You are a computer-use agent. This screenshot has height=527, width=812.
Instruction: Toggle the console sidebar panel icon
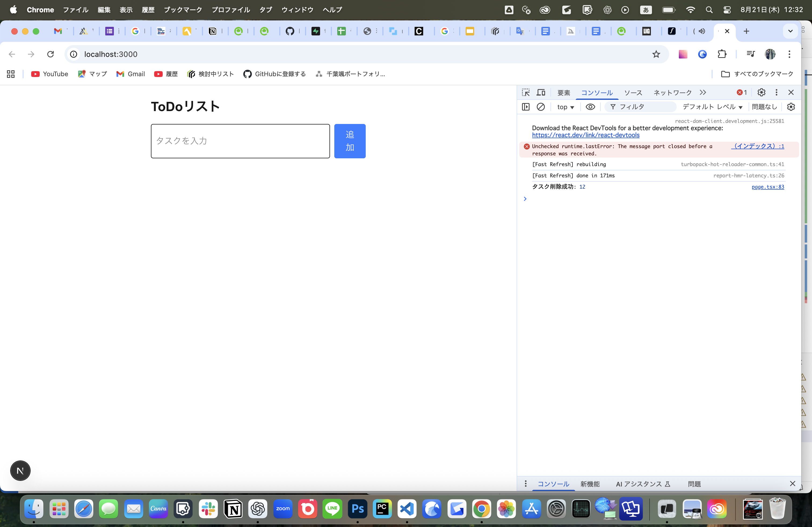[x=525, y=107]
